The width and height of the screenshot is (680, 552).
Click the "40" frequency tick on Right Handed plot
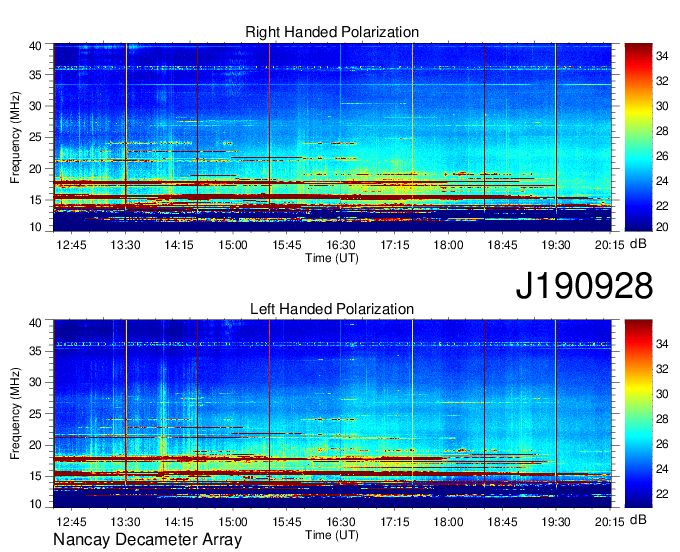[36, 46]
